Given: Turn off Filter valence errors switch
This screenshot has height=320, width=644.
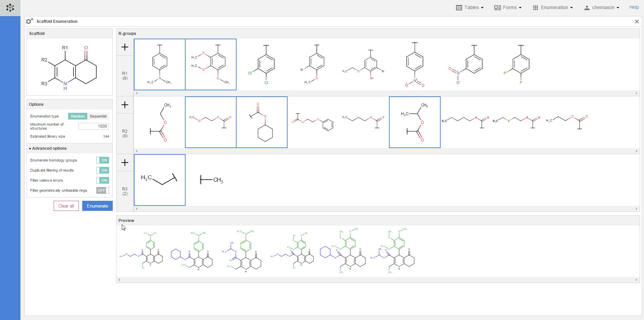Looking at the screenshot, I should (x=102, y=180).
